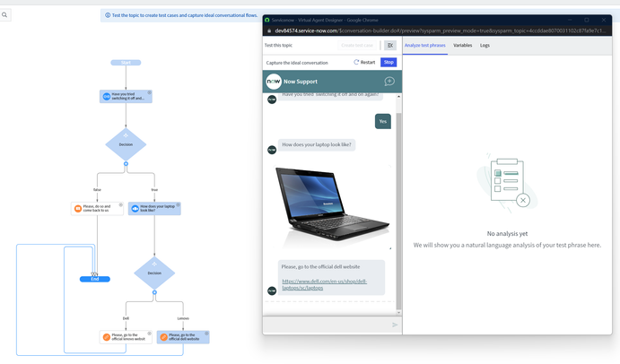Select the upper Decision diamond
This screenshot has height=364, width=620.
tap(126, 144)
